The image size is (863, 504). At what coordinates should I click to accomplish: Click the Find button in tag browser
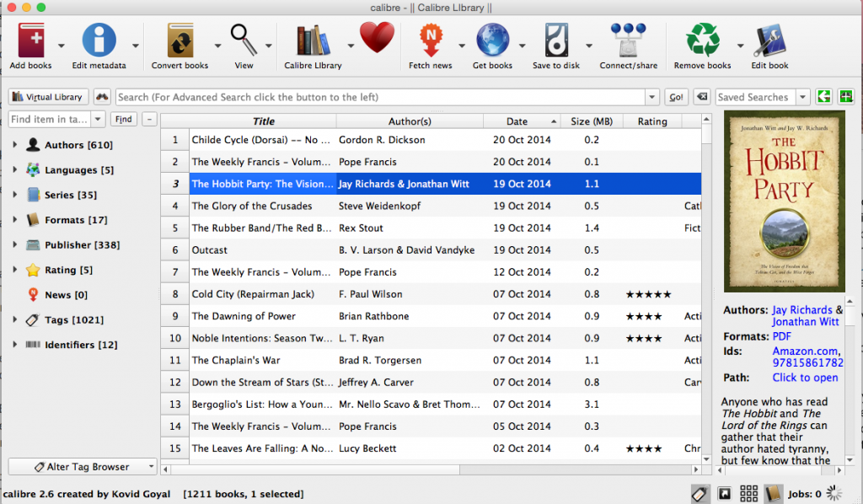tap(123, 119)
